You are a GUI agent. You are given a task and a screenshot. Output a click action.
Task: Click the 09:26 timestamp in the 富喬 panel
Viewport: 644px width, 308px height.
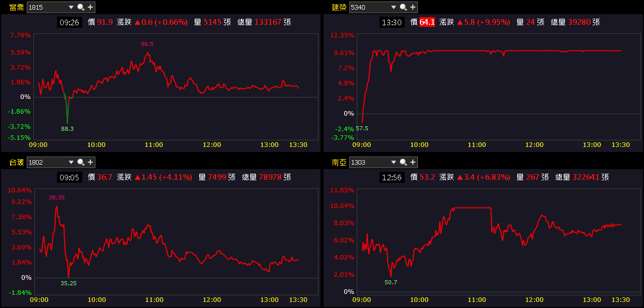pos(69,22)
